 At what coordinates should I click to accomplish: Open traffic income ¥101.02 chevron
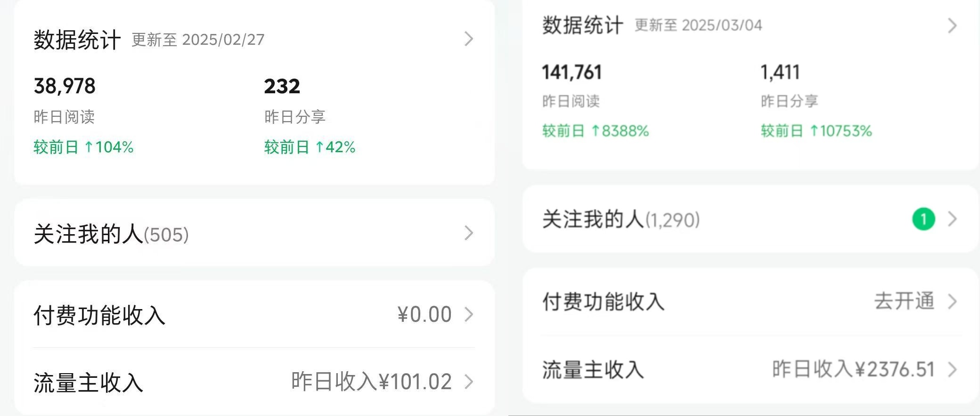(468, 382)
